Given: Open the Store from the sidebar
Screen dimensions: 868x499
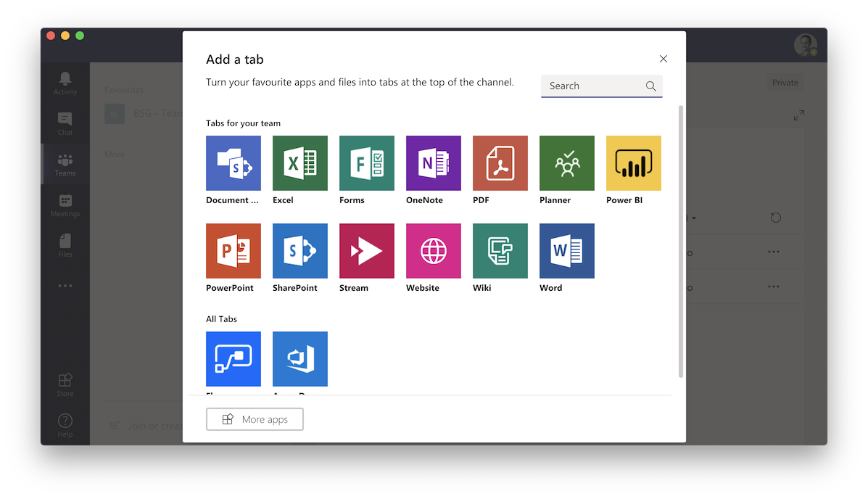Looking at the screenshot, I should 65,385.
